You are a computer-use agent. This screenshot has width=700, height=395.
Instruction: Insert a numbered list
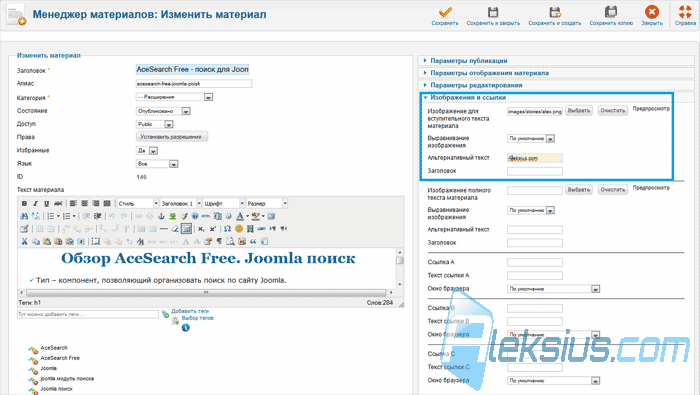(67, 216)
